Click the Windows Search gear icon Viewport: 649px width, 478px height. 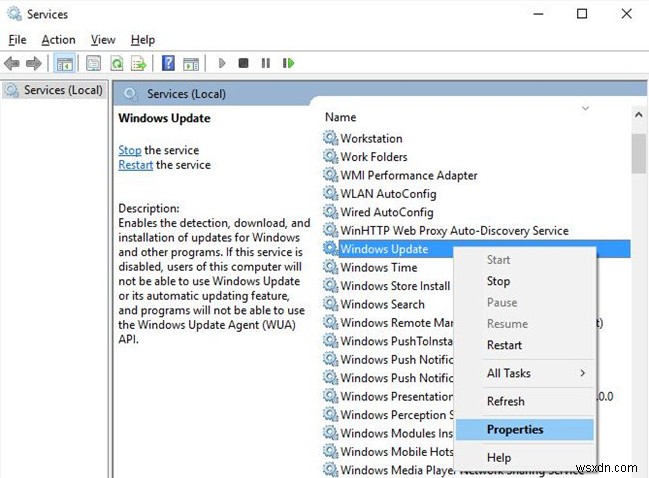point(330,304)
